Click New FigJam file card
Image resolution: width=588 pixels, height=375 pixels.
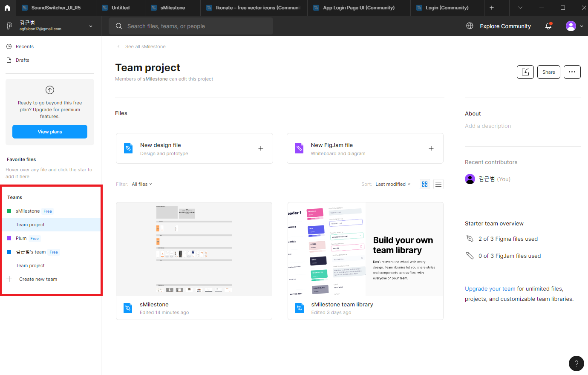click(365, 148)
